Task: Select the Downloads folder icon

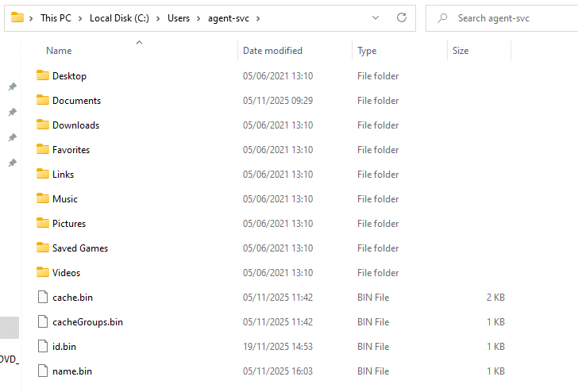Action: point(43,125)
